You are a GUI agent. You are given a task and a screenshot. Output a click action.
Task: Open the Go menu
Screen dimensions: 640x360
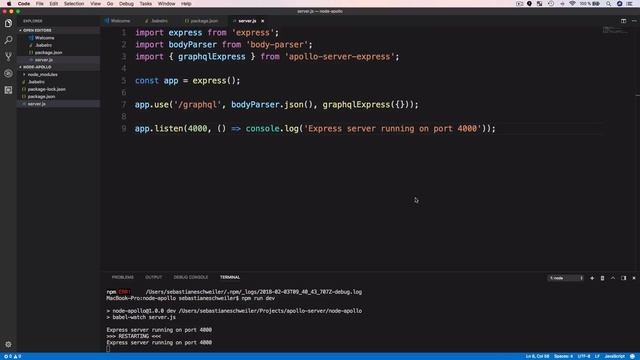110,4
